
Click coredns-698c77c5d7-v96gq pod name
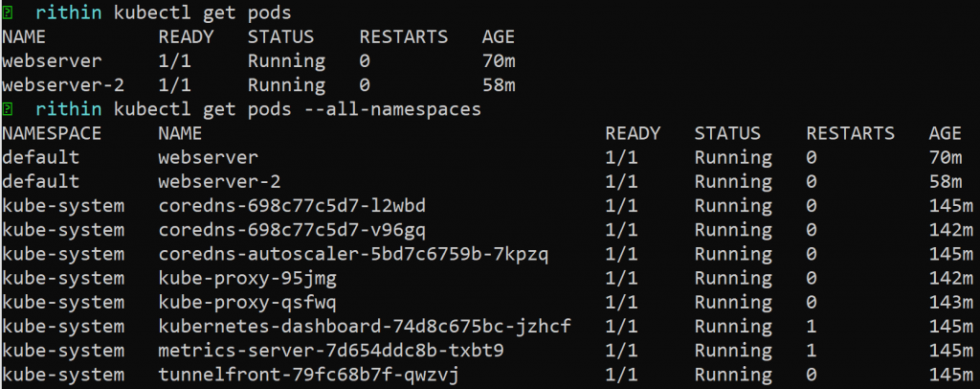[x=292, y=230]
